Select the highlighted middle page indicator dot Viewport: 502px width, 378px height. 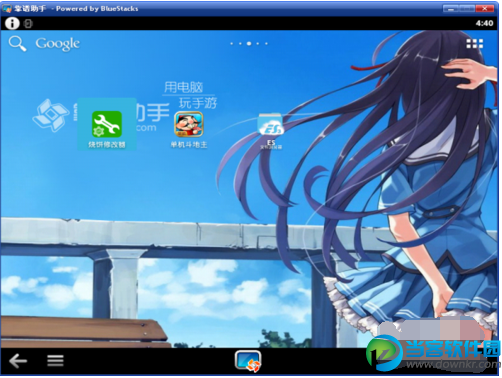249,44
